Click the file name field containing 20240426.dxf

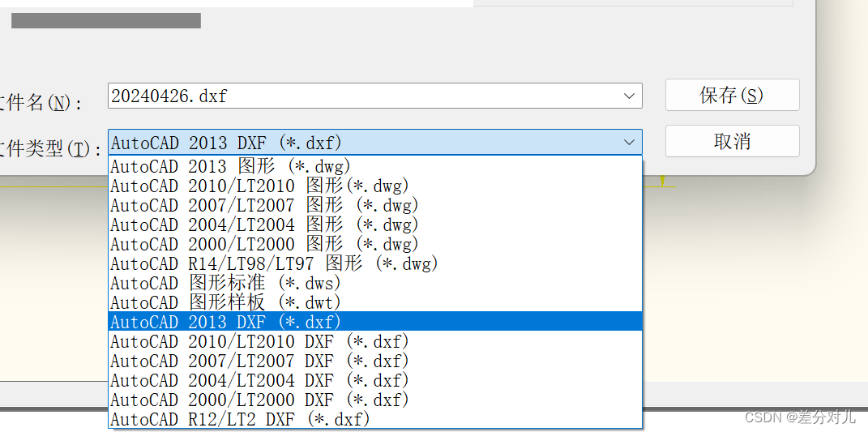tap(374, 96)
